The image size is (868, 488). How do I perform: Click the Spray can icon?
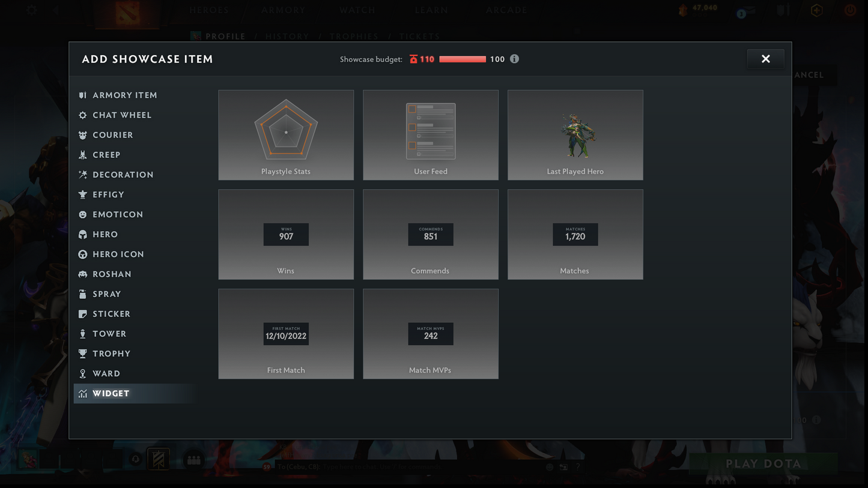click(x=83, y=294)
